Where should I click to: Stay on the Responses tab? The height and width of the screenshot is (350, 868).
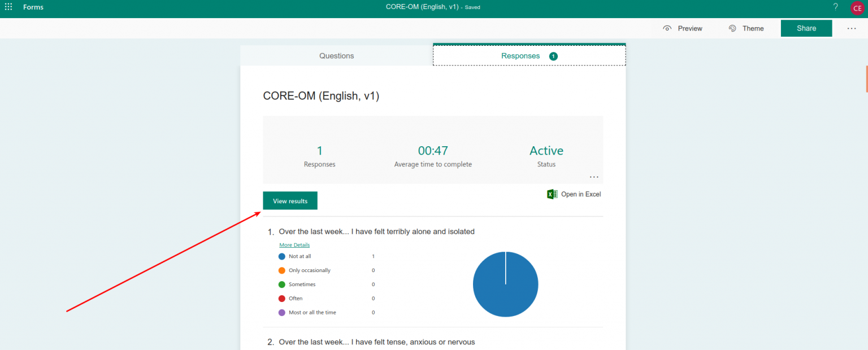click(x=520, y=55)
